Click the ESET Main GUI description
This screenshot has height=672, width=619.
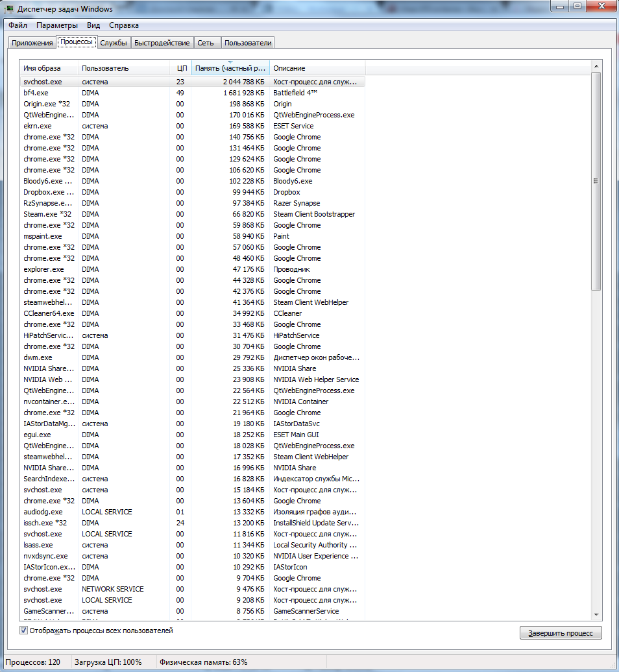(297, 435)
